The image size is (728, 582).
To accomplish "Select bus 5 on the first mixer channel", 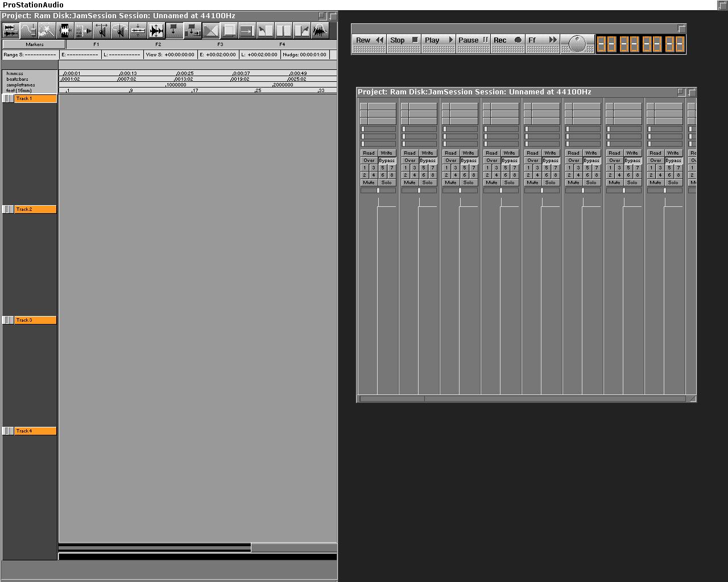I will pos(383,168).
